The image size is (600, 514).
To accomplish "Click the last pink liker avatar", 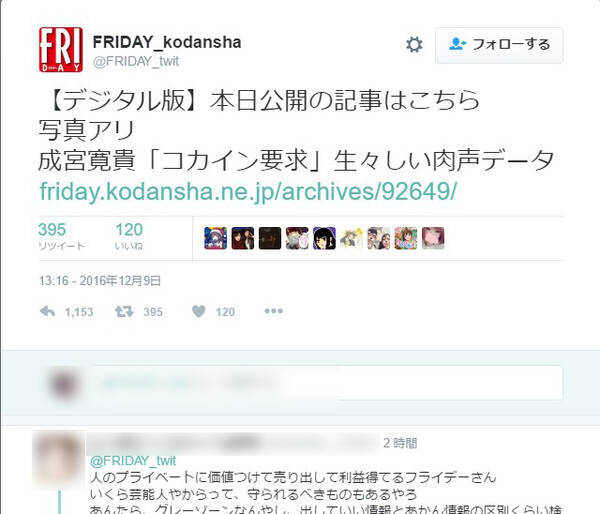I will (x=433, y=238).
